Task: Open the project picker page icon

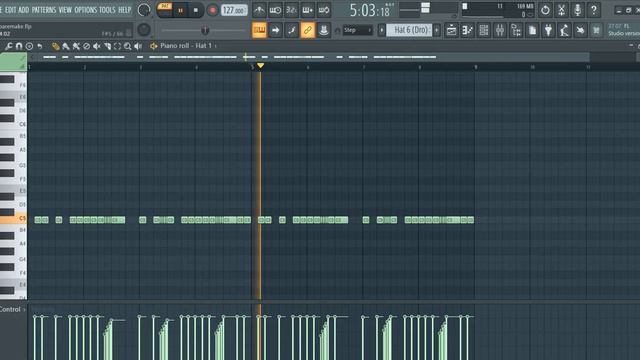Action: point(532,30)
